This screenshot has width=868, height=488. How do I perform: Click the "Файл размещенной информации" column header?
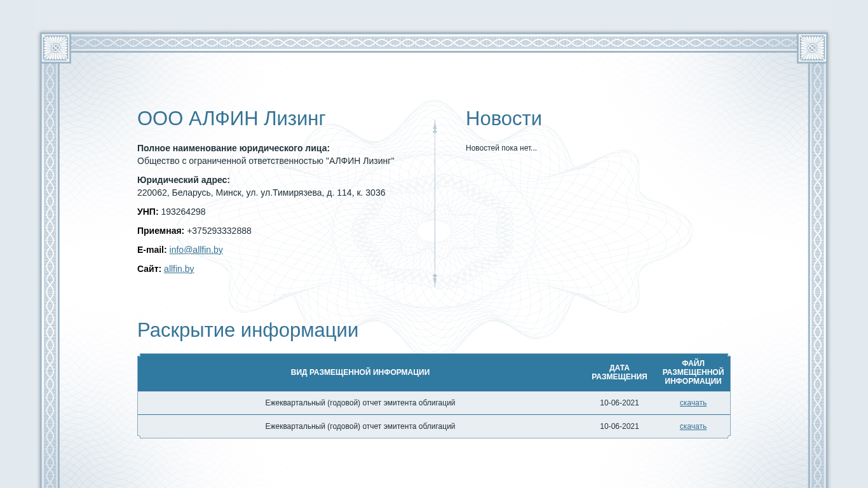pyautogui.click(x=693, y=372)
